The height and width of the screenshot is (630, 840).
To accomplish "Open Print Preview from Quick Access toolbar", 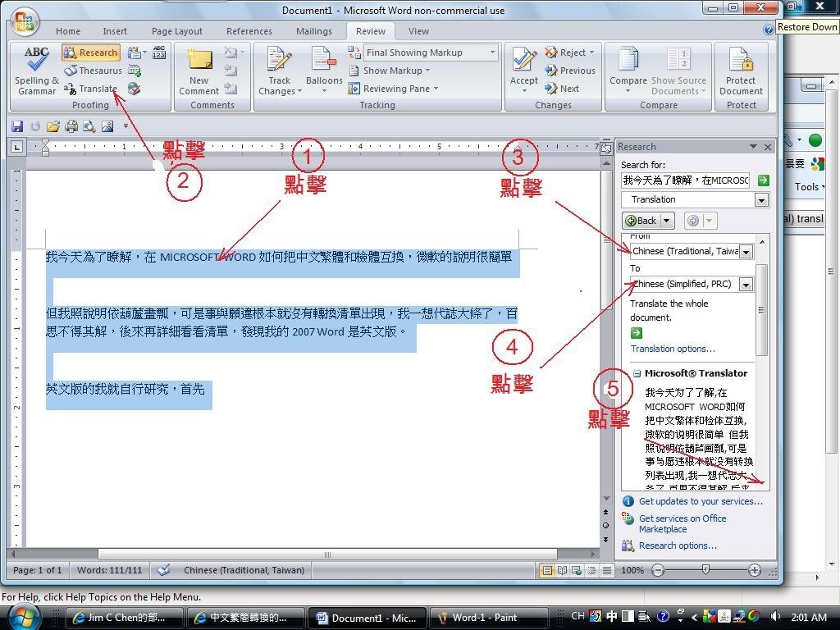I will [x=89, y=126].
